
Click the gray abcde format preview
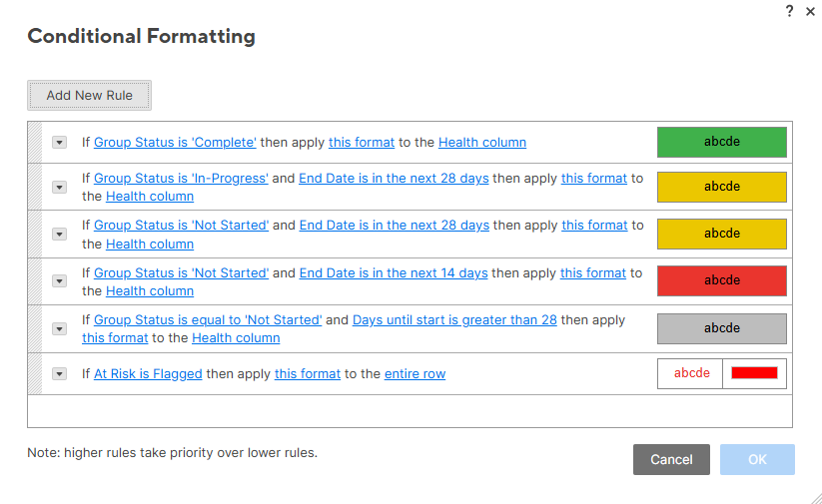click(722, 328)
